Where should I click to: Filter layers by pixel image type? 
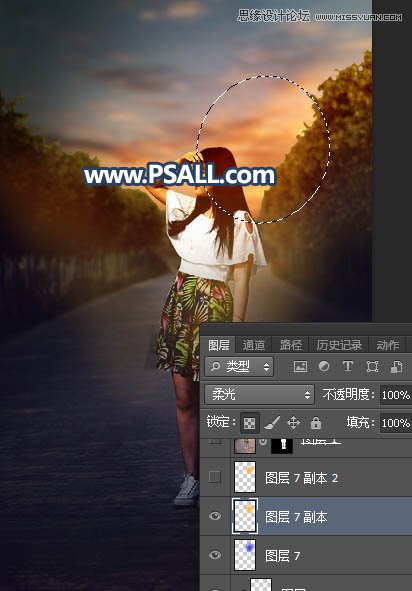(x=300, y=367)
